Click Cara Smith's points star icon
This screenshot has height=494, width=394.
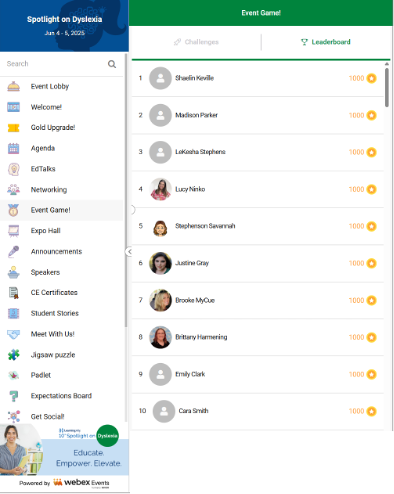point(371,411)
